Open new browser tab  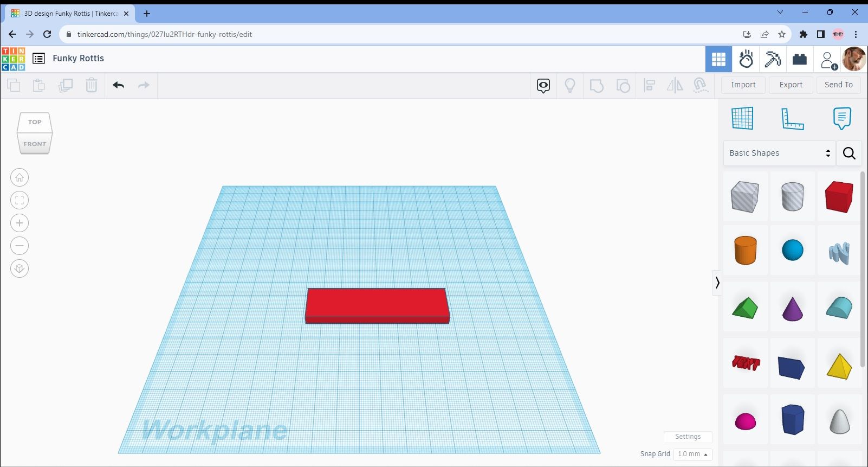147,14
